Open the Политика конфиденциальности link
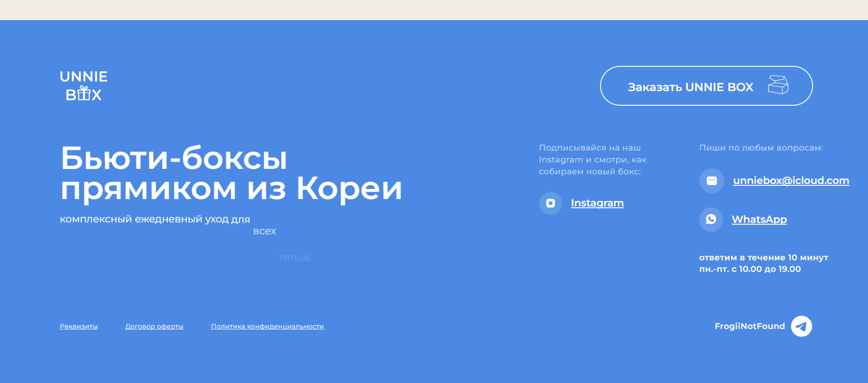 (267, 326)
